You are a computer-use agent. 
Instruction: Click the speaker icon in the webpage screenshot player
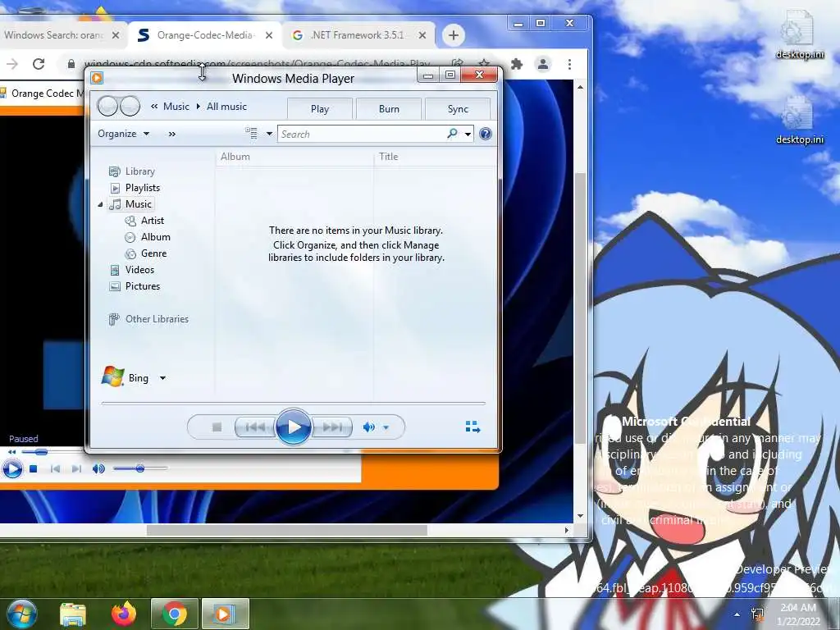pyautogui.click(x=98, y=468)
